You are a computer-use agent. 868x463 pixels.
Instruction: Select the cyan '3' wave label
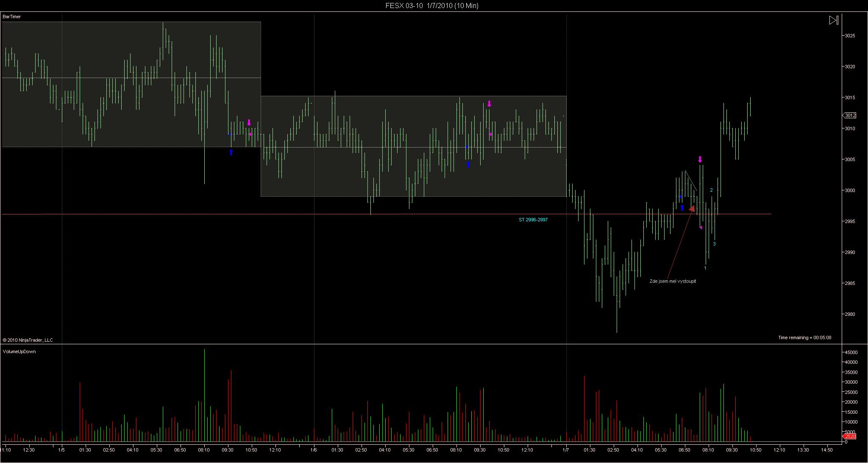[x=714, y=244]
